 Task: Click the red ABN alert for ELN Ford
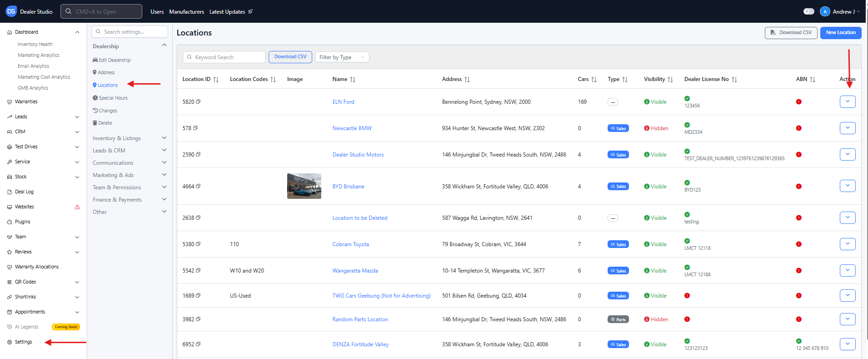pyautogui.click(x=798, y=102)
